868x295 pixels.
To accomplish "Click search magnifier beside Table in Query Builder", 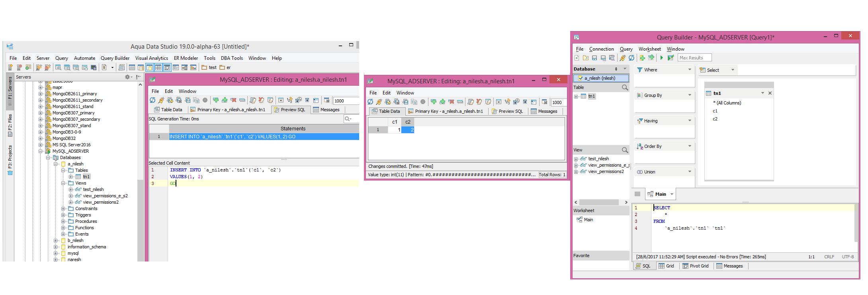I will (625, 87).
